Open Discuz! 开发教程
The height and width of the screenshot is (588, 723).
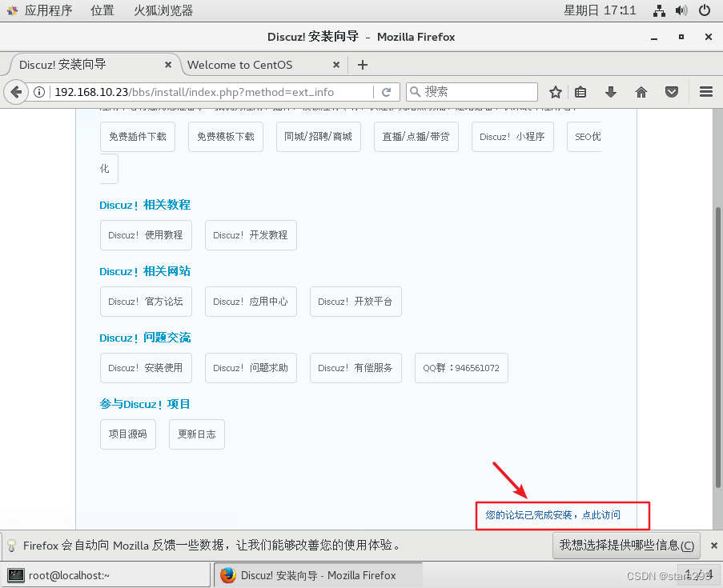[251, 235]
